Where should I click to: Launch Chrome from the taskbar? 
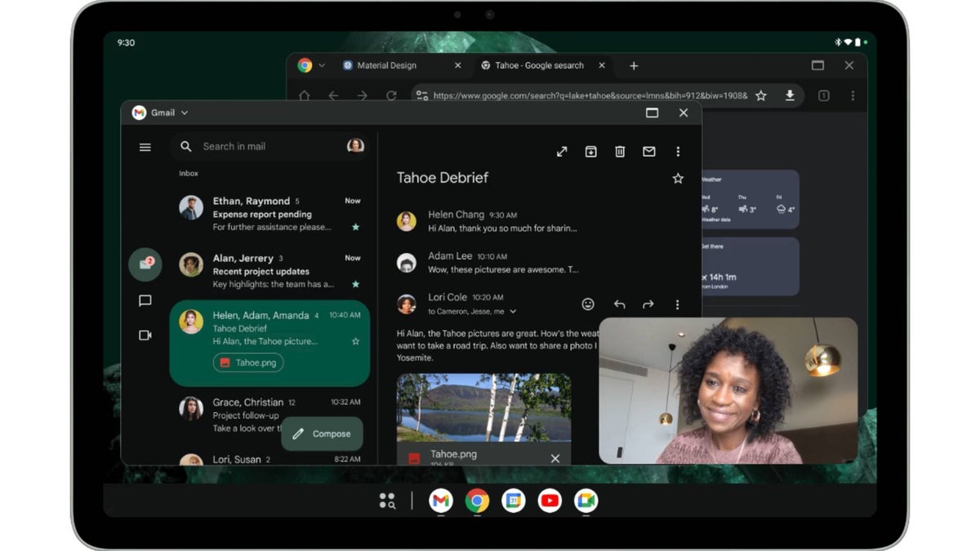click(477, 500)
